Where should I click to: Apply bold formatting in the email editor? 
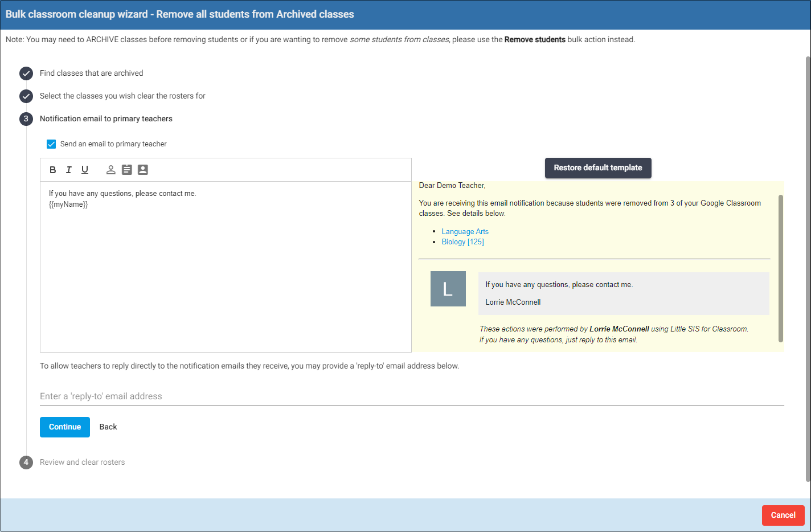tap(52, 169)
